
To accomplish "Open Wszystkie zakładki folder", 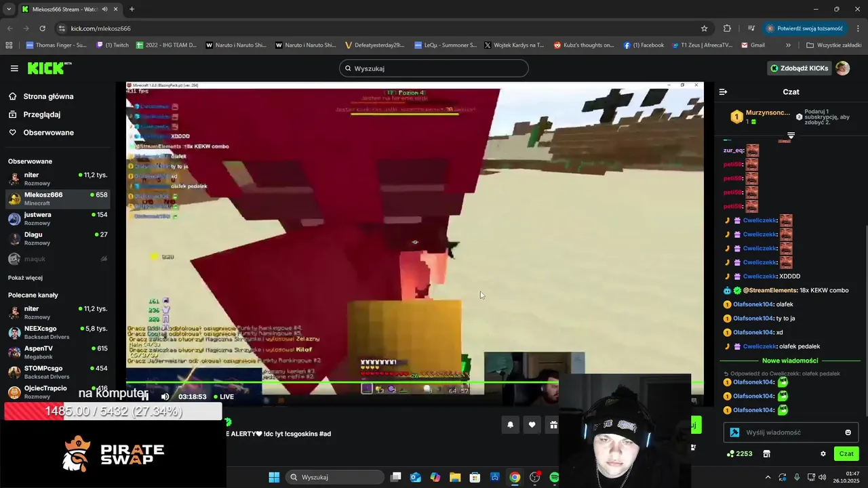I will pyautogui.click(x=834, y=45).
